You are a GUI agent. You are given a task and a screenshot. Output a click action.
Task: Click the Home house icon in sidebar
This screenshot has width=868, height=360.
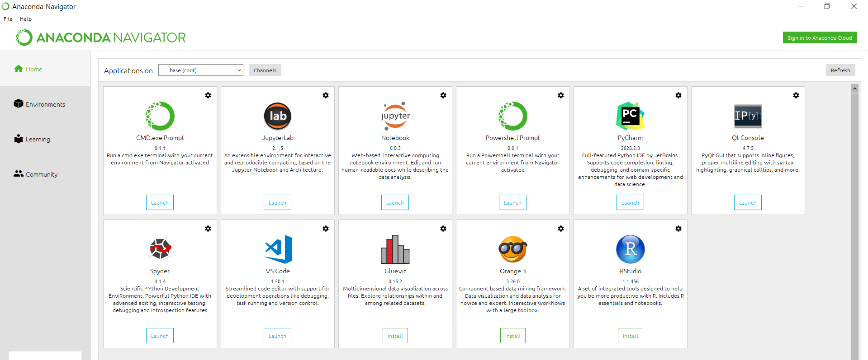pyautogui.click(x=19, y=69)
